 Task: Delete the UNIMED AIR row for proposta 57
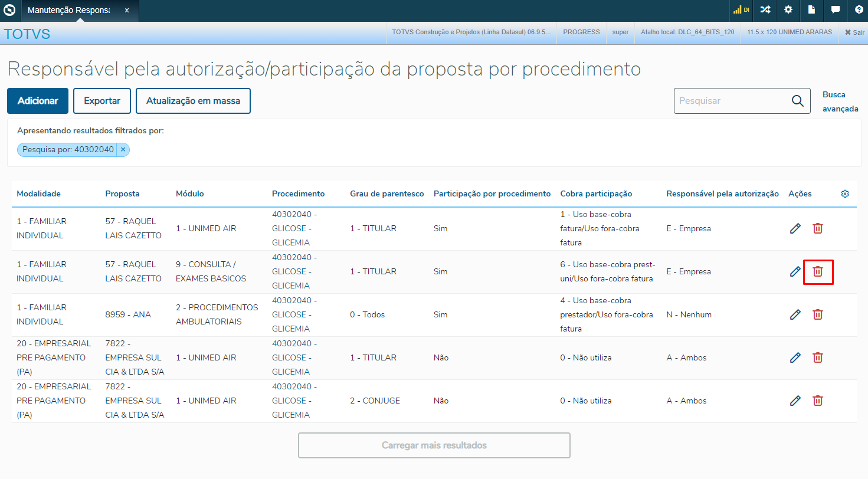click(818, 228)
